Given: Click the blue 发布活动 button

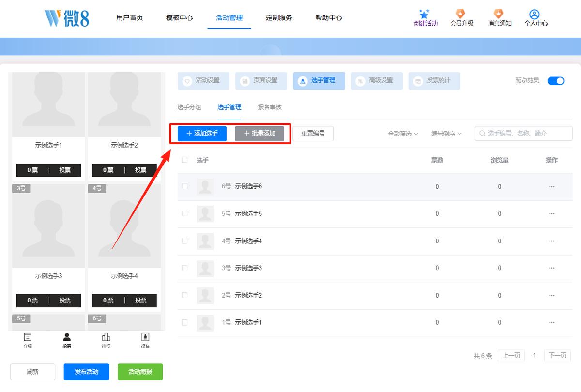Looking at the screenshot, I should point(86,372).
